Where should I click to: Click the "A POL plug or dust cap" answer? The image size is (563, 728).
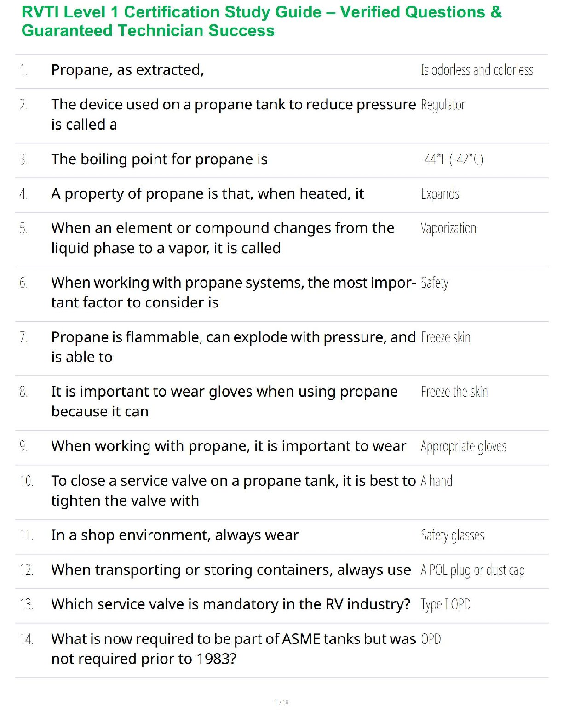pos(472,570)
